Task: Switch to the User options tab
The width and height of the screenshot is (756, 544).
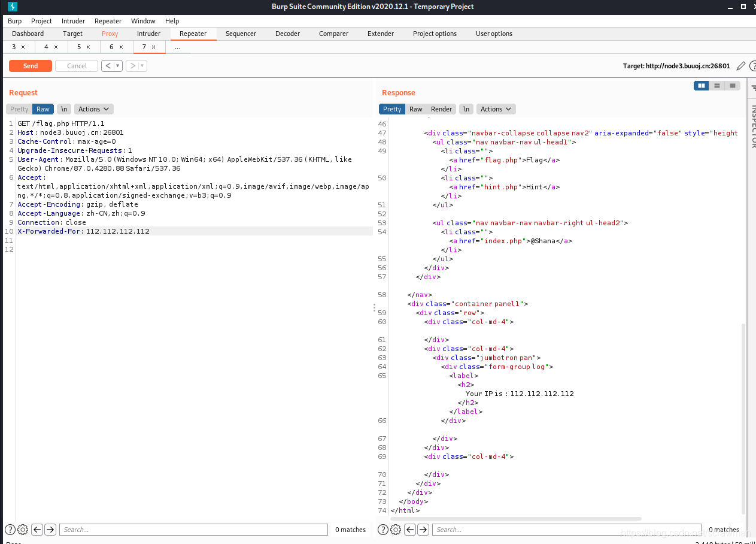Action: click(494, 34)
